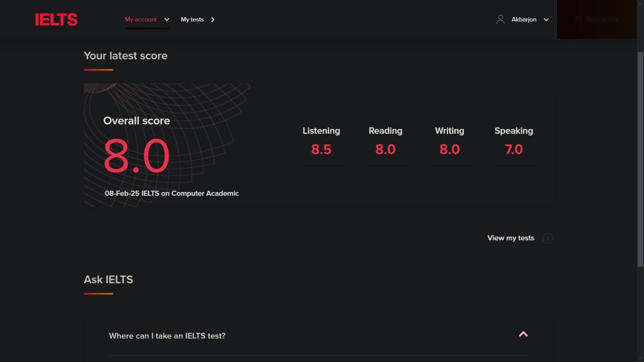Click the View my tests arrow icon
Image resolution: width=644 pixels, height=362 pixels.
(x=548, y=238)
